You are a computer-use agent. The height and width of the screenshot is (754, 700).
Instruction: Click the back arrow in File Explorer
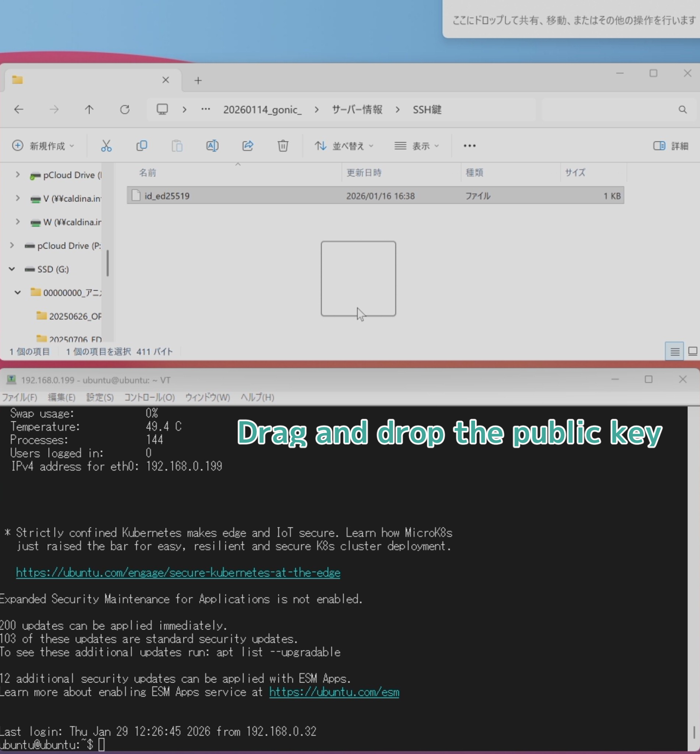click(19, 110)
